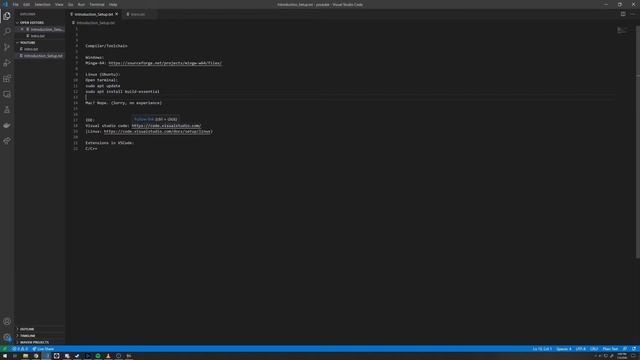
Task: Open the File menu
Action: [x=16, y=4]
